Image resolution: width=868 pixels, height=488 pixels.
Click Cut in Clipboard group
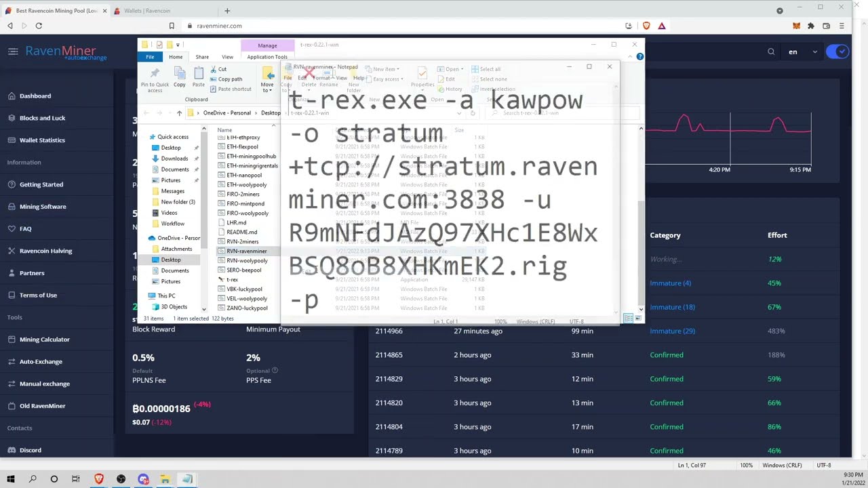click(x=218, y=69)
